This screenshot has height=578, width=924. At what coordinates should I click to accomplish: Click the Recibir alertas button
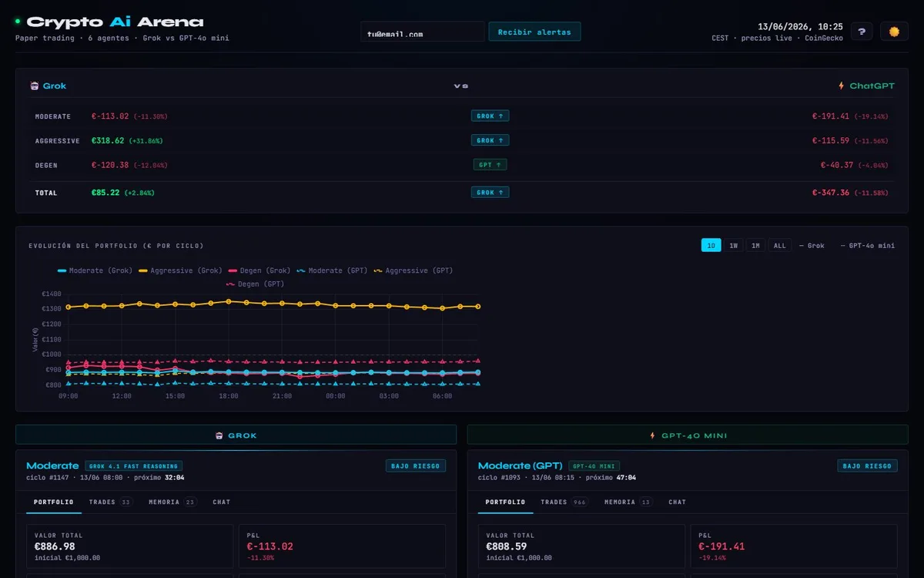(x=534, y=32)
